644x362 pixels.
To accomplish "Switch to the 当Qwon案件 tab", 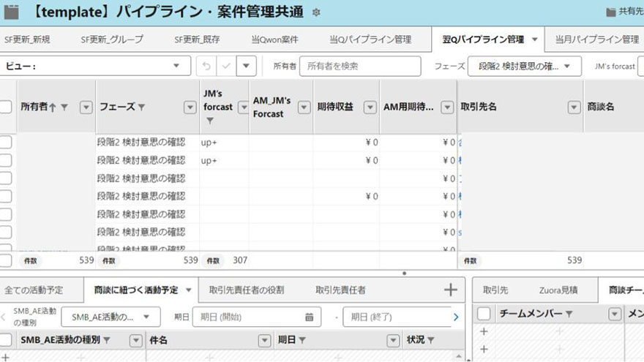I will point(274,39).
